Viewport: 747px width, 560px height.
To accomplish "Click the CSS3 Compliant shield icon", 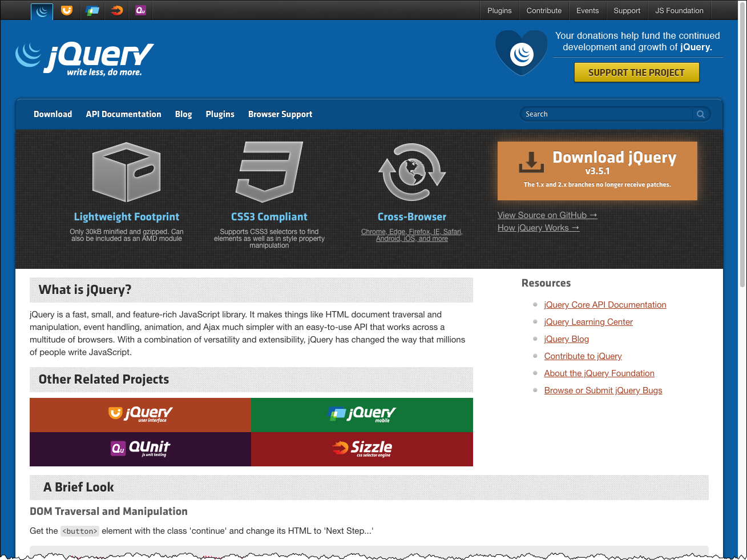I will point(269,171).
